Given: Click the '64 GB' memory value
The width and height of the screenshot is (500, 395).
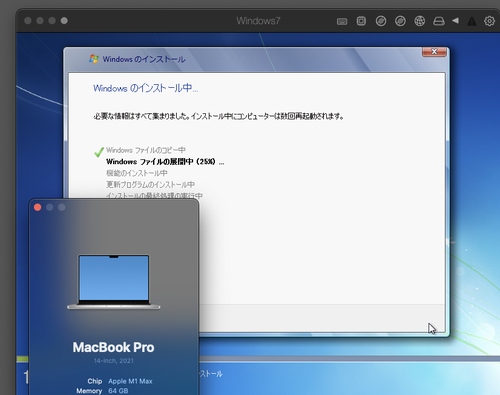Looking at the screenshot, I should click(118, 391).
